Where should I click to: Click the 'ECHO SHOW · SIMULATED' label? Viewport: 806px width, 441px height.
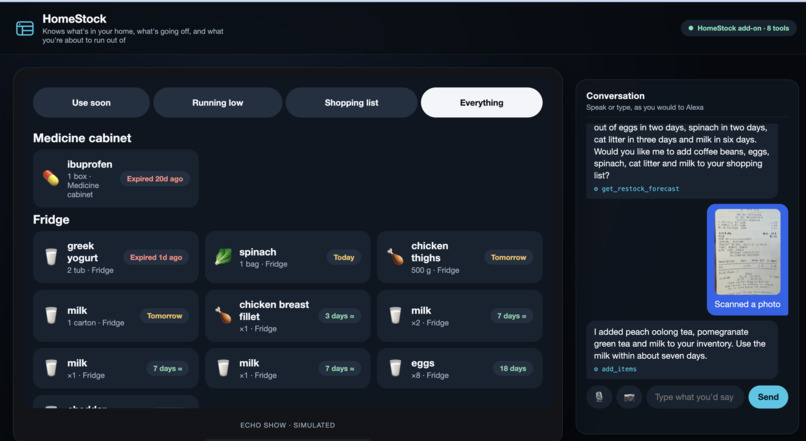pos(287,425)
